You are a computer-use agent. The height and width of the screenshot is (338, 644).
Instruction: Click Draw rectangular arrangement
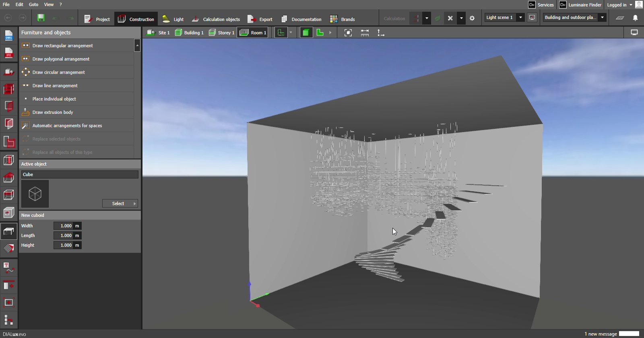(x=76, y=45)
